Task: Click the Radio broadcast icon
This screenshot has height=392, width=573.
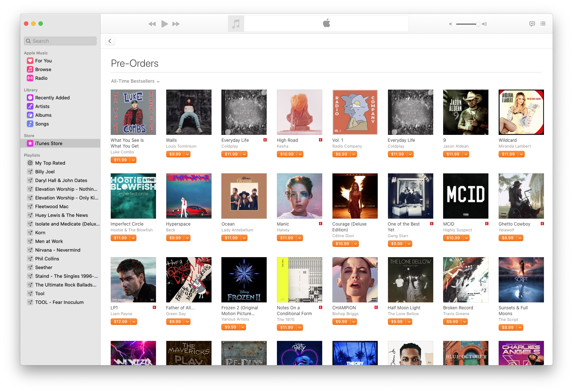Action: point(30,78)
